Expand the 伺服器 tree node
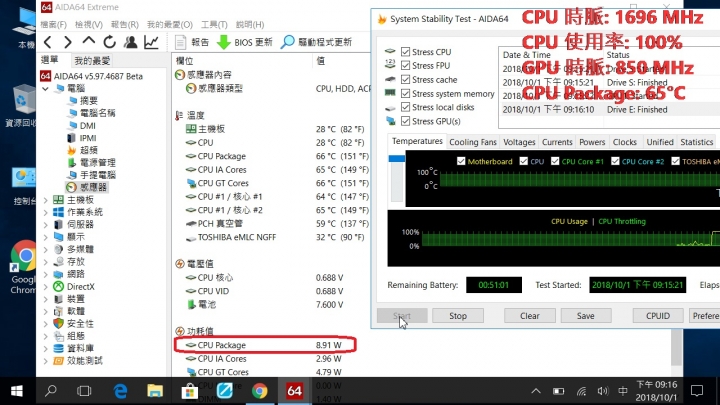Viewport: 720px width, 405px height. tap(45, 225)
